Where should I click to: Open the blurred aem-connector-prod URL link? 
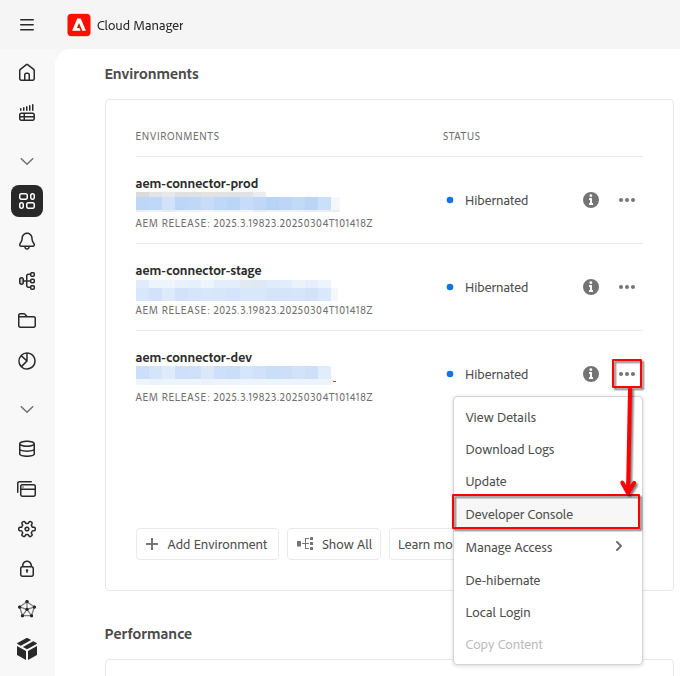(237, 202)
